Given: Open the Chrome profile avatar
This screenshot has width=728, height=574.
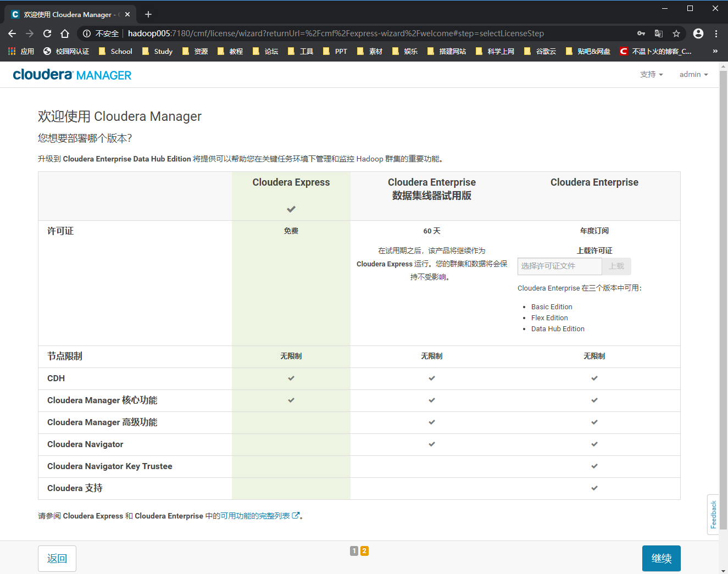Looking at the screenshot, I should point(698,34).
